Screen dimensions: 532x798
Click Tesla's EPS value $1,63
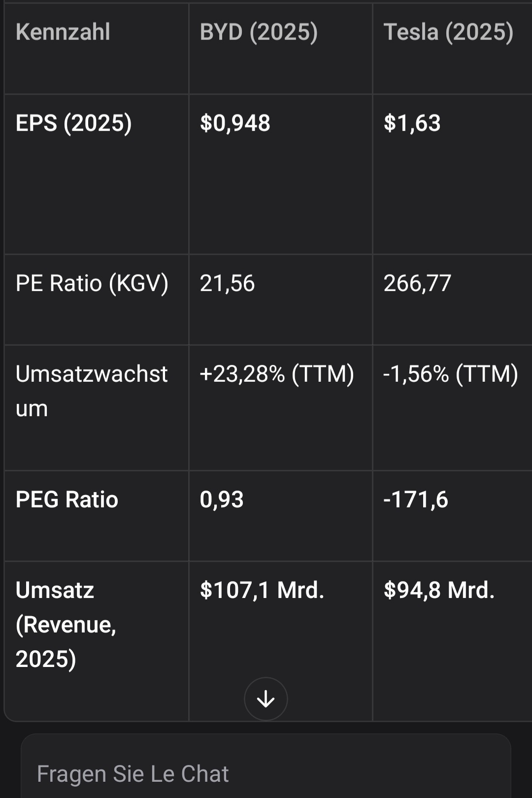click(x=412, y=123)
